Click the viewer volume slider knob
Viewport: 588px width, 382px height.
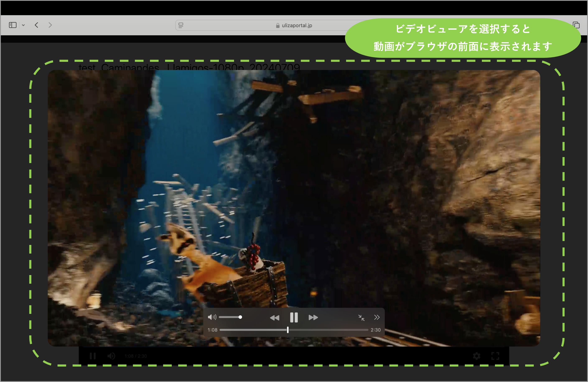(x=240, y=317)
